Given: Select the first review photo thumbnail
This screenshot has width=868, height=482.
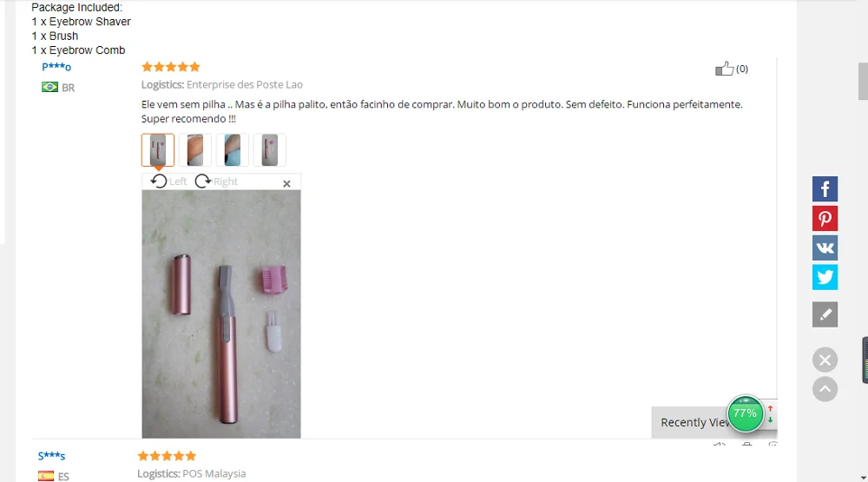Looking at the screenshot, I should tap(158, 149).
